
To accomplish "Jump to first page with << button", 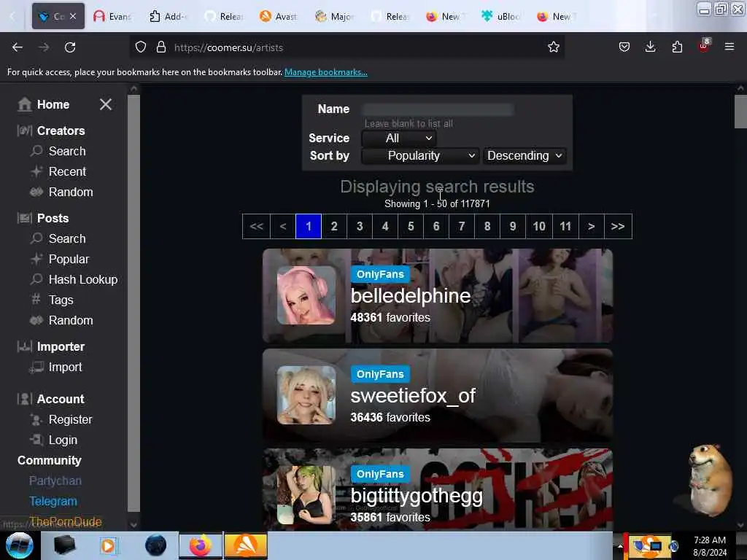I will (x=256, y=226).
